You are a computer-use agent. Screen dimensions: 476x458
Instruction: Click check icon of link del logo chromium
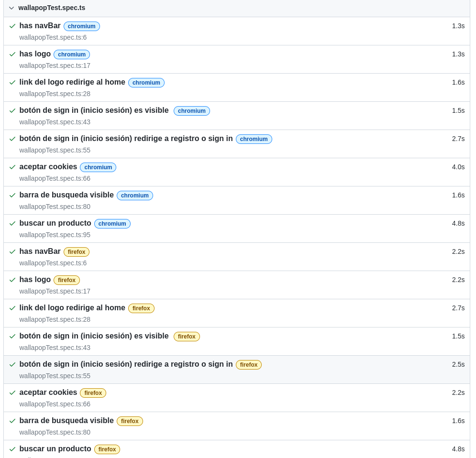(x=12, y=83)
